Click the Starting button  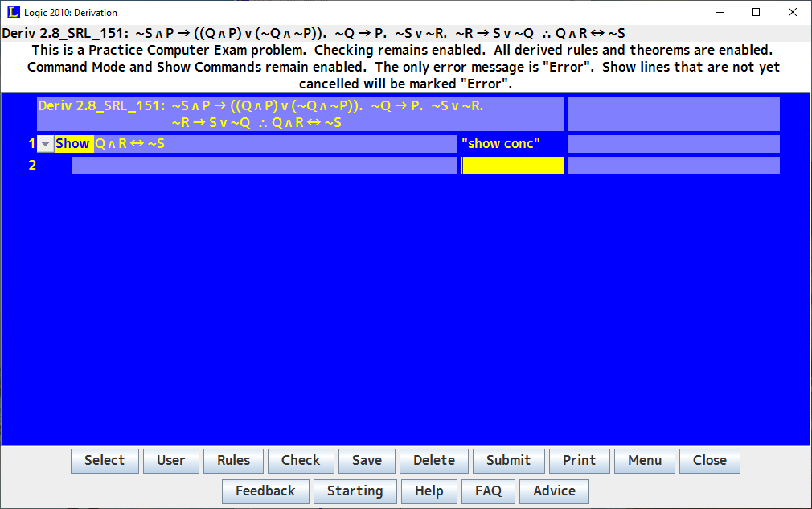click(x=355, y=491)
